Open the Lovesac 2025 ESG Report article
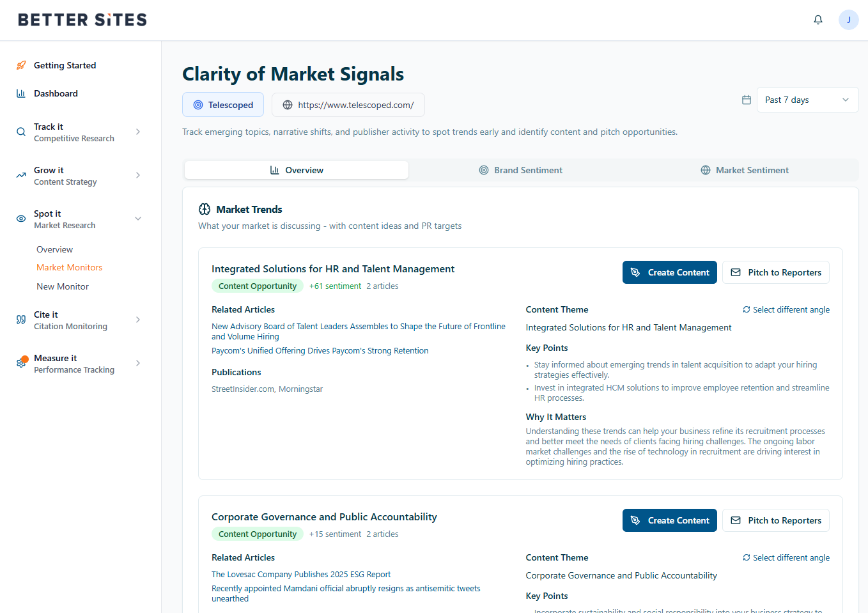 301,575
